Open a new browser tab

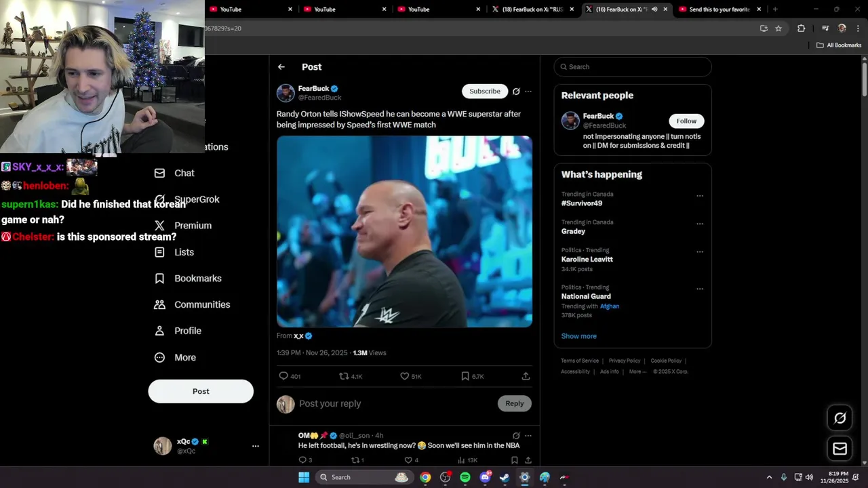[x=775, y=9]
